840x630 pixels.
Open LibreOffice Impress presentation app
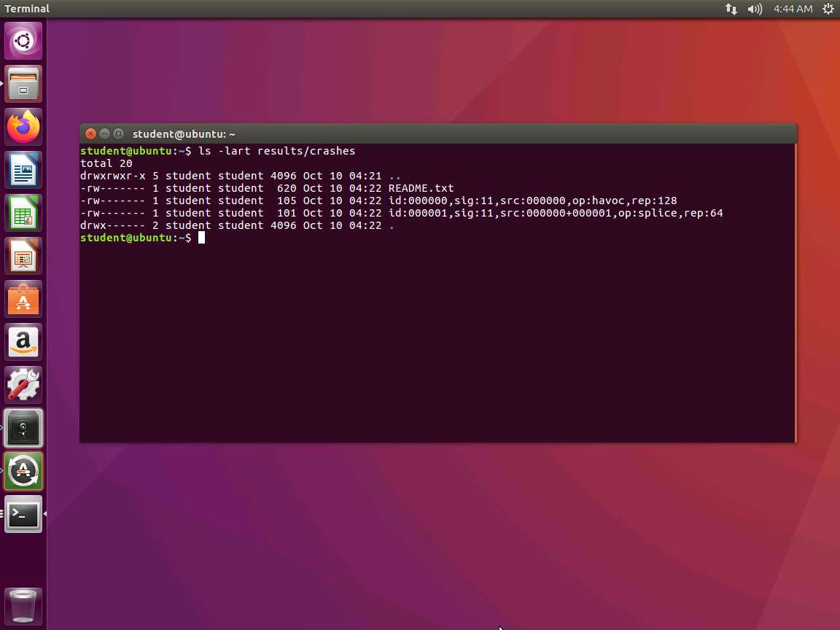pos(23,256)
